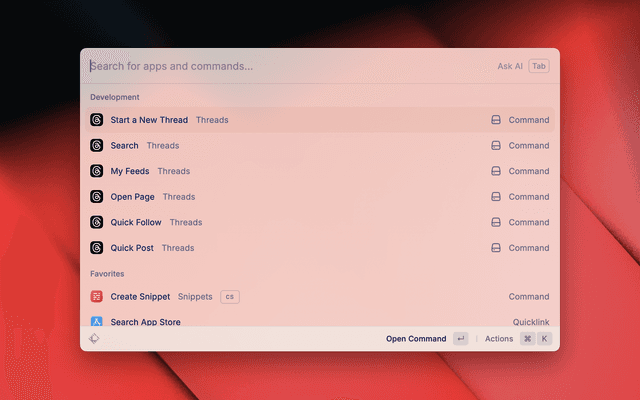Click the Threads icon beside Start a New Thread
This screenshot has height=400, width=640.
pos(97,120)
